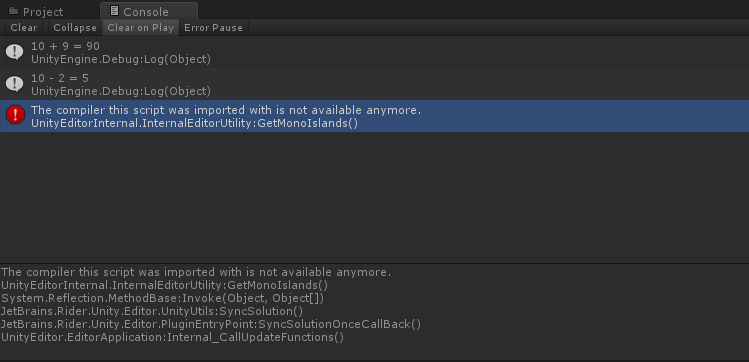Click 'UnityEngine.Debug:Log(Object)' under the '10 + 9' entry

(121, 59)
